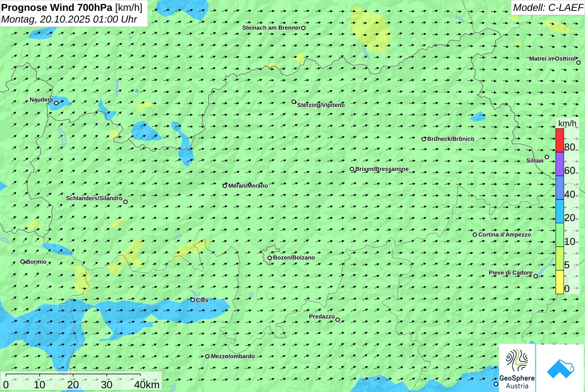Click the Sterzing/Vipiteno city marker
The image size is (585, 392).
click(294, 102)
